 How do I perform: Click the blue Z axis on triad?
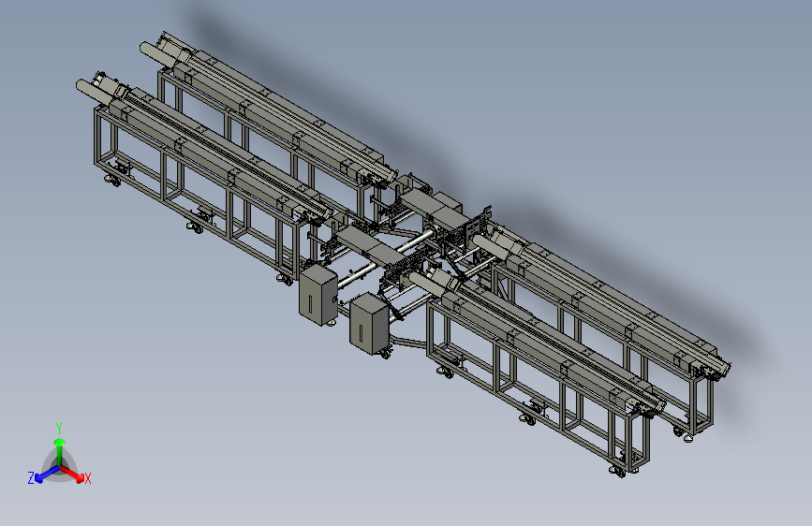[48, 474]
